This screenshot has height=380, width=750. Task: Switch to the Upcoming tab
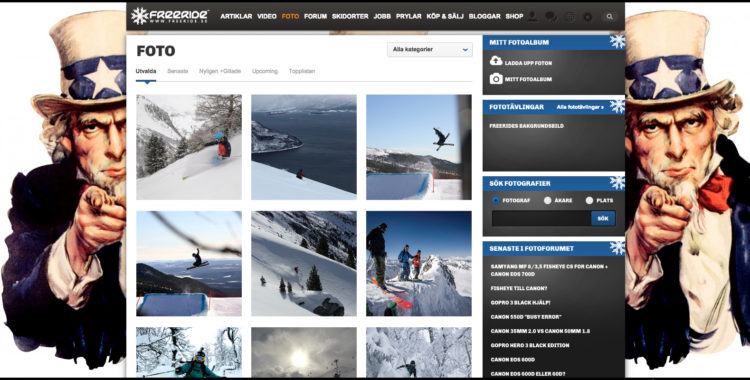tap(265, 71)
